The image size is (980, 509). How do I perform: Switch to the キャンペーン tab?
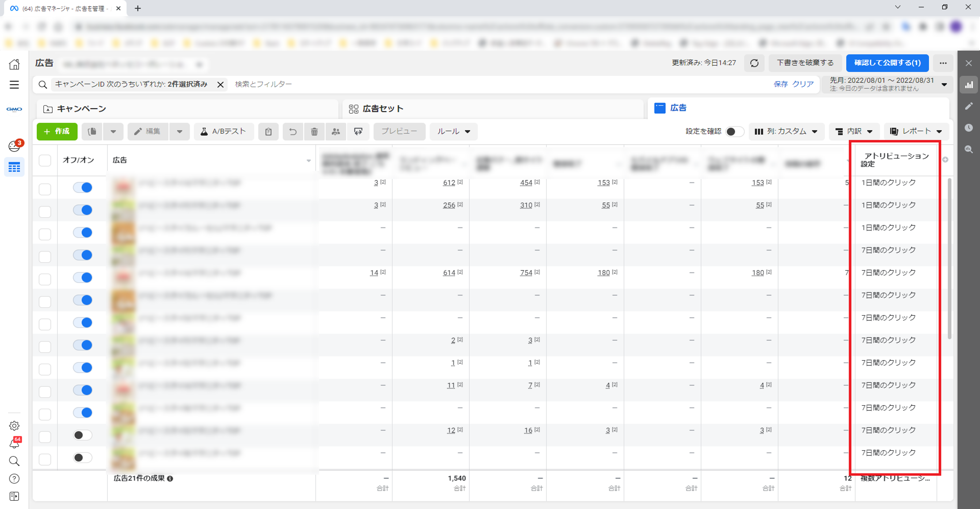[x=81, y=109]
